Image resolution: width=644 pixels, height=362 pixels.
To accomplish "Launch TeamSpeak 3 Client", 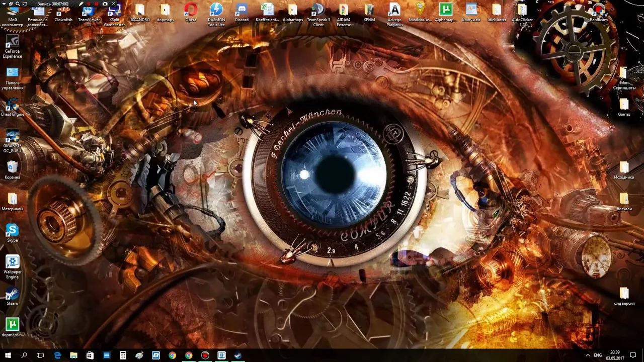I will (x=318, y=15).
